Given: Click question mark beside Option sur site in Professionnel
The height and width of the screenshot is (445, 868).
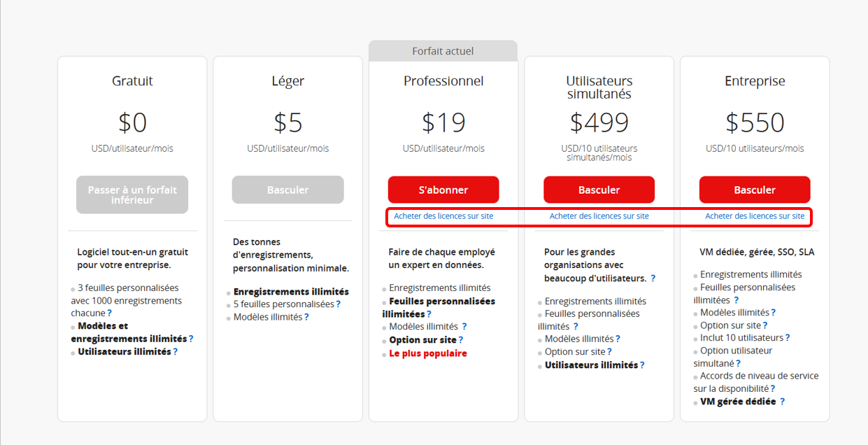Looking at the screenshot, I should (x=461, y=340).
